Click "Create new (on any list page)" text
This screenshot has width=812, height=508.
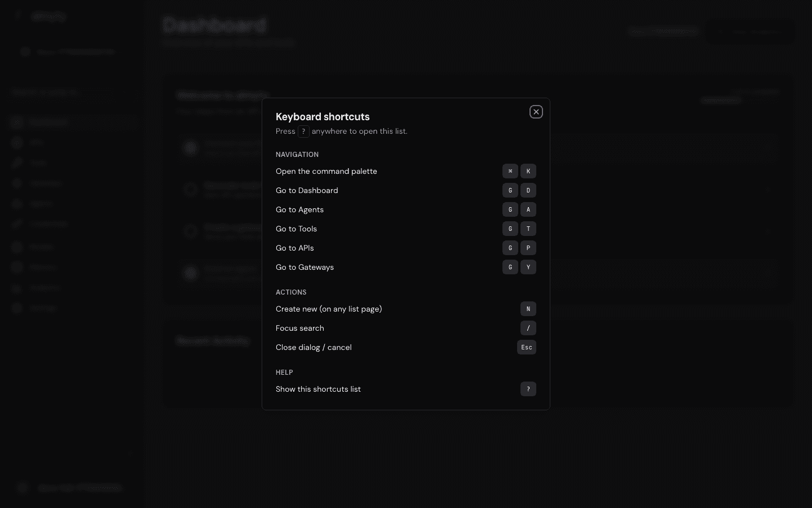tap(329, 309)
